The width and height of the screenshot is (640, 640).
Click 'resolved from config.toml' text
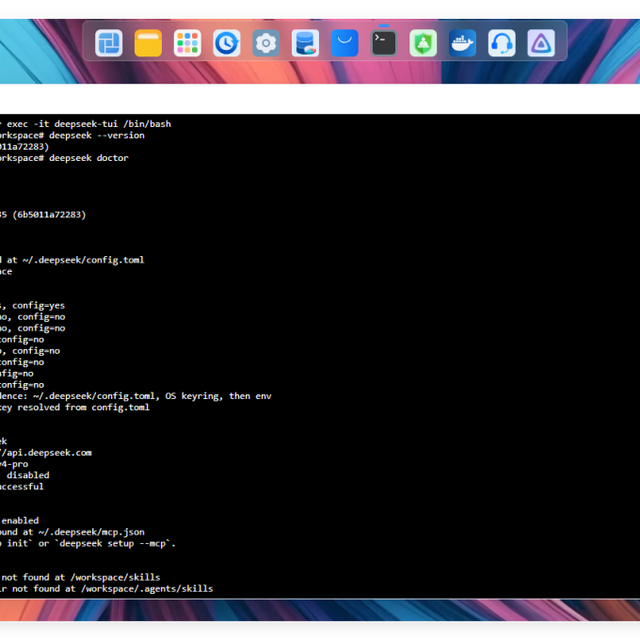pos(83,407)
